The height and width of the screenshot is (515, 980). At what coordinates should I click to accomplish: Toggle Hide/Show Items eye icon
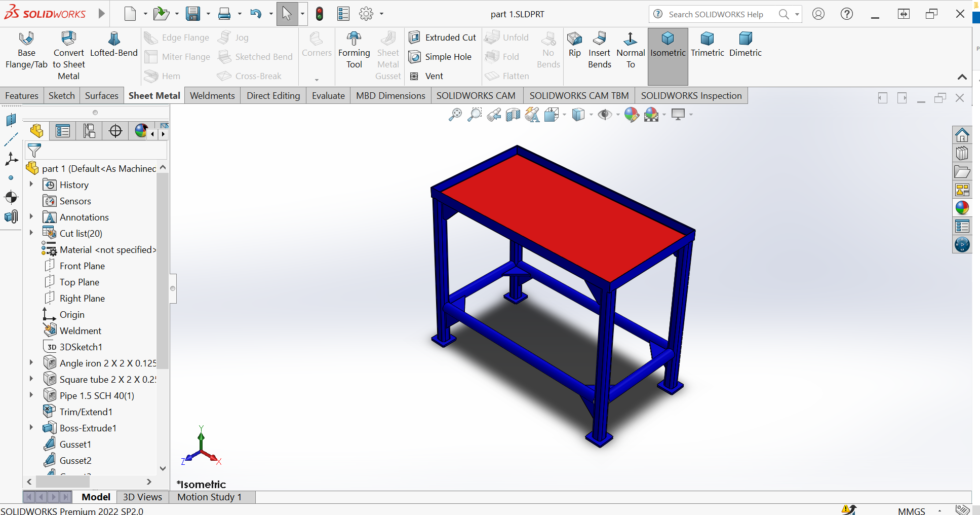(x=604, y=115)
